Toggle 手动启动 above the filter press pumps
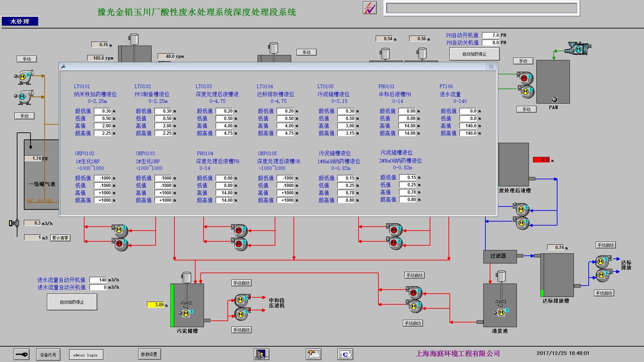644x362 pixels. pos(241,283)
